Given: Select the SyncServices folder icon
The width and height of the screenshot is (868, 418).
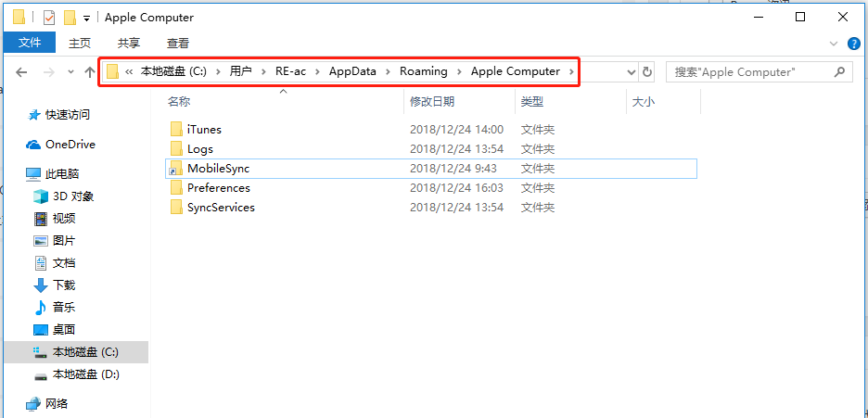Looking at the screenshot, I should pyautogui.click(x=176, y=208).
